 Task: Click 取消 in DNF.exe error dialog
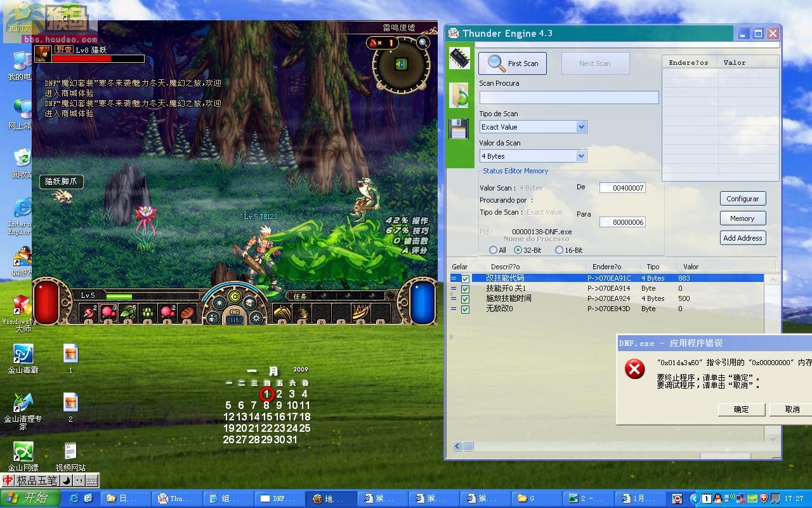coord(792,409)
